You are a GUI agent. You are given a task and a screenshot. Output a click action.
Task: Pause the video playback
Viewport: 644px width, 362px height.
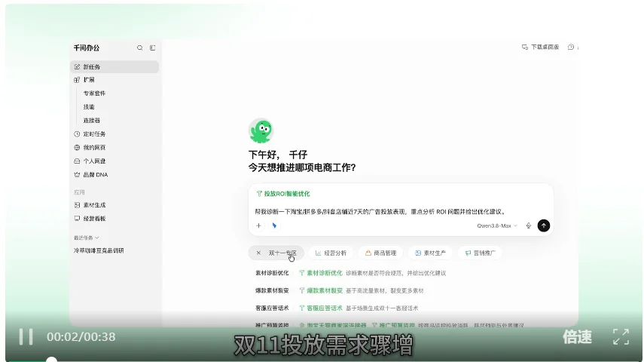(26, 337)
